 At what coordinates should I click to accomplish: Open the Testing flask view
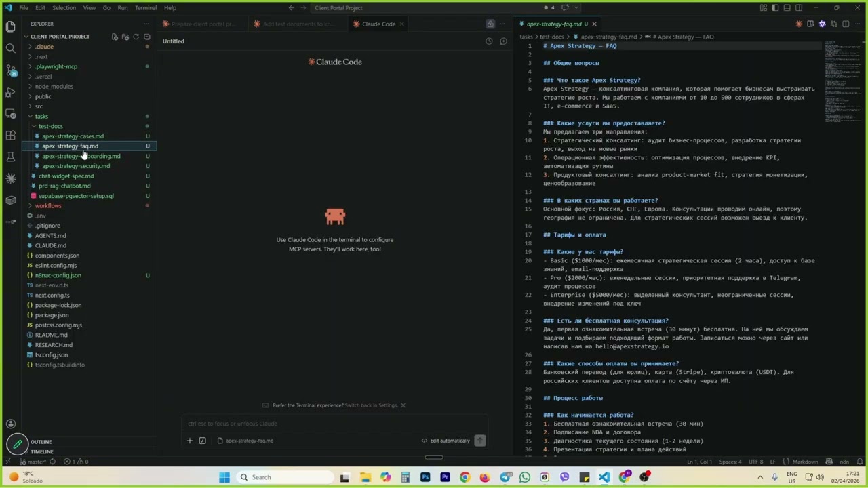tap(10, 157)
